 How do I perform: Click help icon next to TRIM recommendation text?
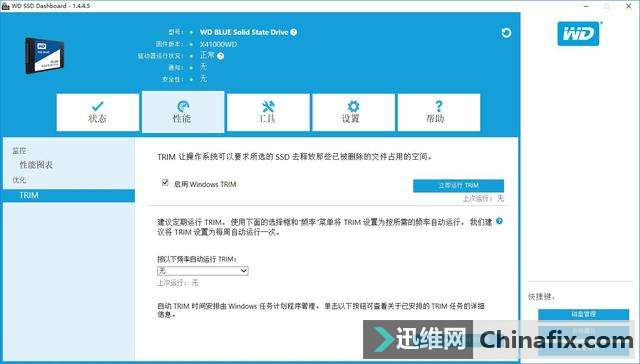[499, 221]
